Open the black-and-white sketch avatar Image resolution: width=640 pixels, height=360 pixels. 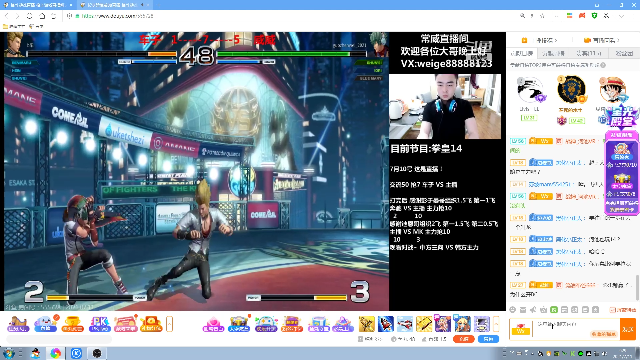coord(530,90)
